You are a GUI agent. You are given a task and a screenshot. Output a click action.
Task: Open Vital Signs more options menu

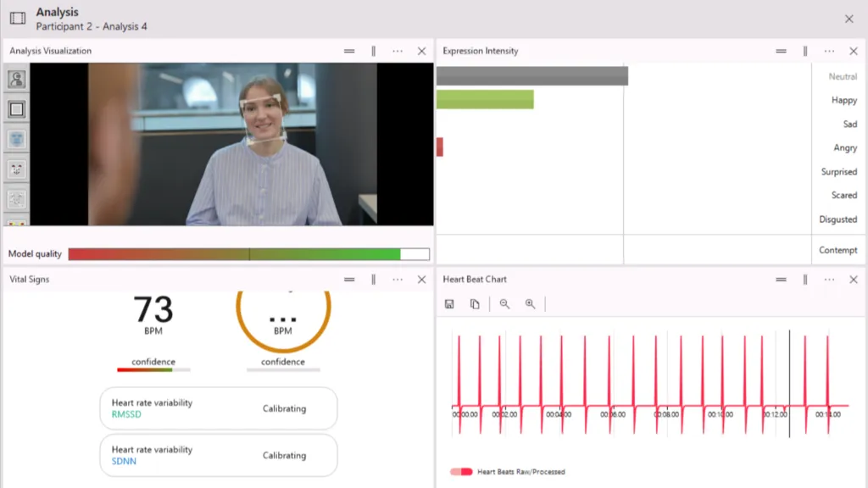398,280
